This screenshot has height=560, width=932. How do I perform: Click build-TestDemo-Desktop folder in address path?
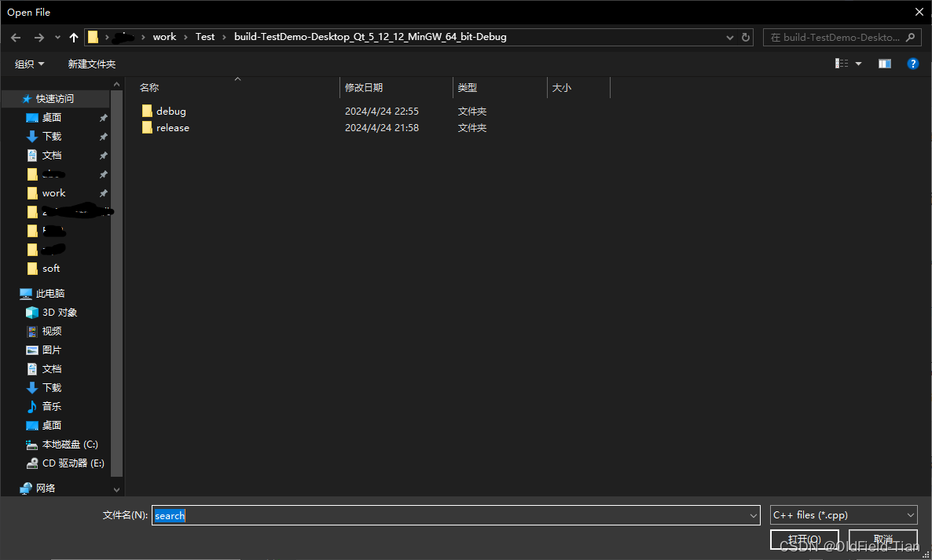tap(370, 37)
